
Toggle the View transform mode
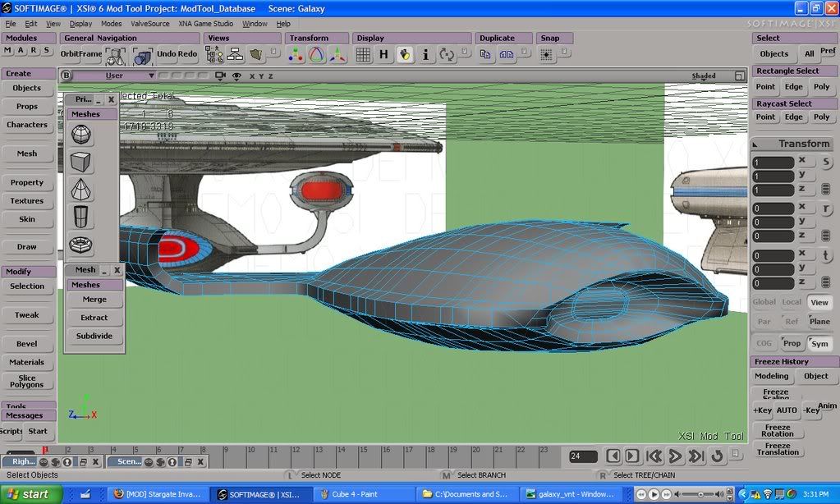click(819, 303)
